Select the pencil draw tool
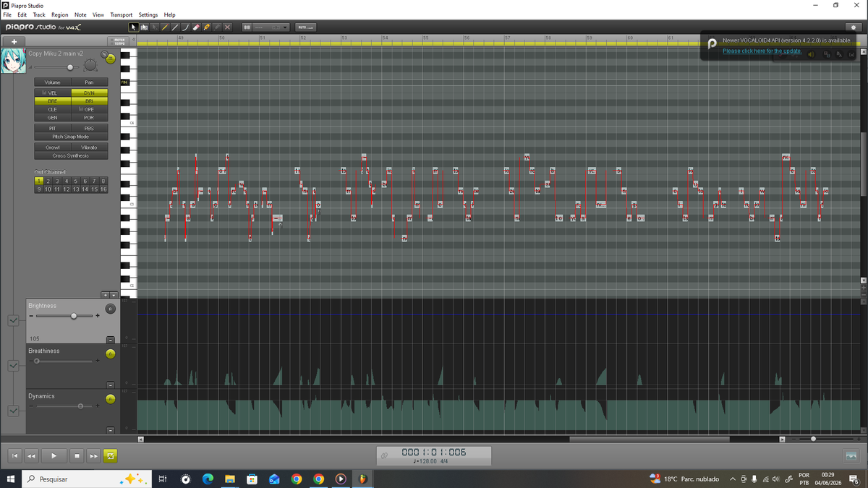The image size is (868, 488). pos(165,27)
